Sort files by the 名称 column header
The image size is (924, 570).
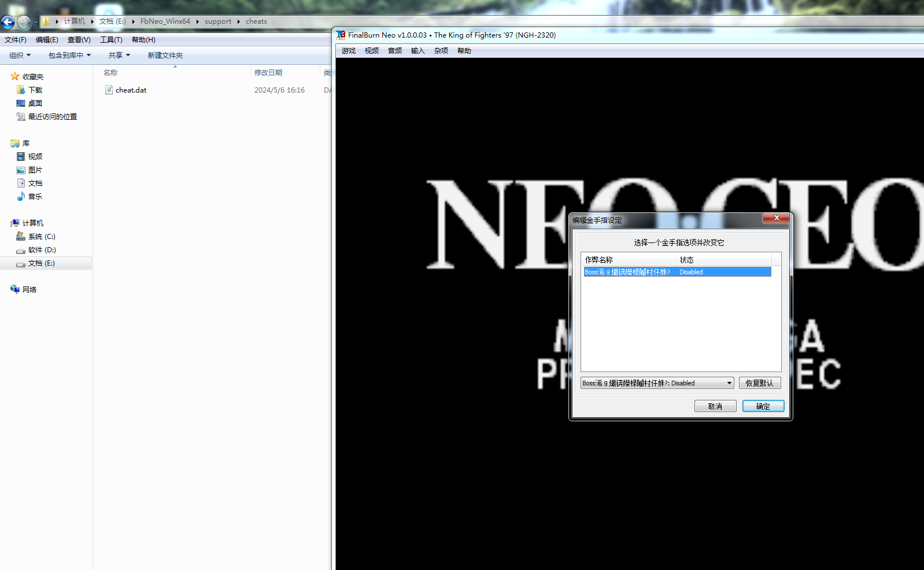tap(110, 73)
